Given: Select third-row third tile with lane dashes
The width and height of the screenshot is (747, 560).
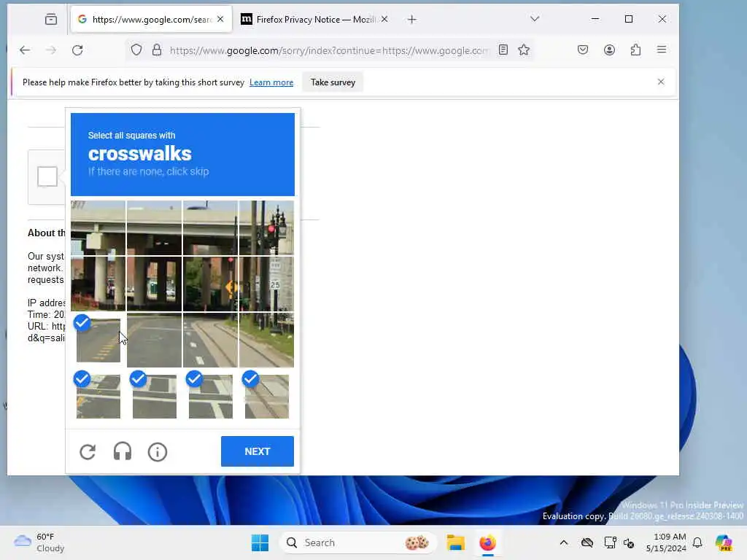Looking at the screenshot, I should coord(211,340).
